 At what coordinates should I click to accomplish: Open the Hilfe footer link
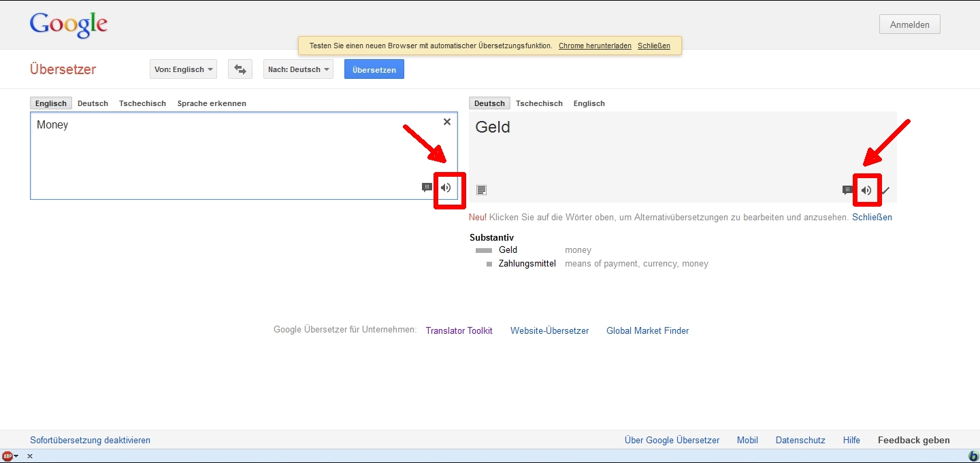pyautogui.click(x=851, y=440)
